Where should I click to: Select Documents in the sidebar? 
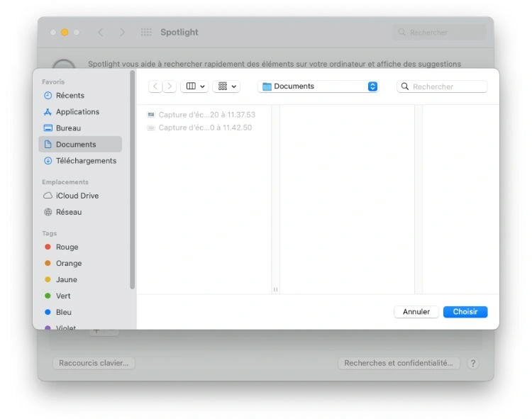(x=80, y=144)
